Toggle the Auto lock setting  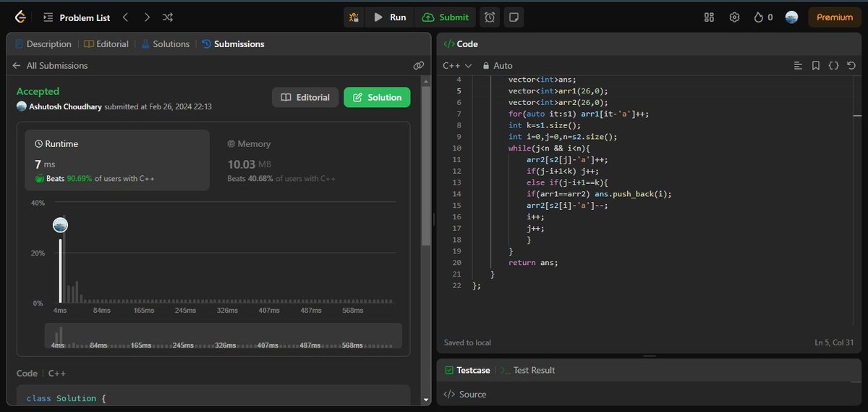click(x=498, y=65)
